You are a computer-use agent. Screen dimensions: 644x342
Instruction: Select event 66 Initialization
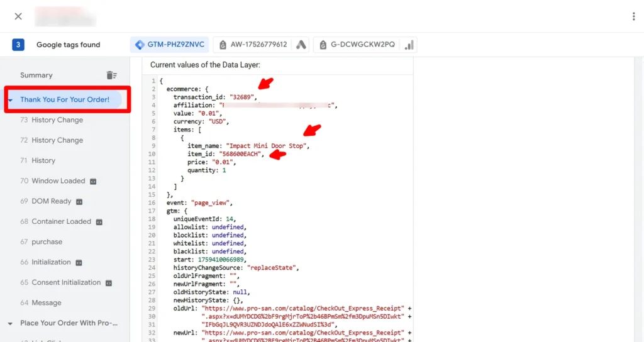click(45, 262)
